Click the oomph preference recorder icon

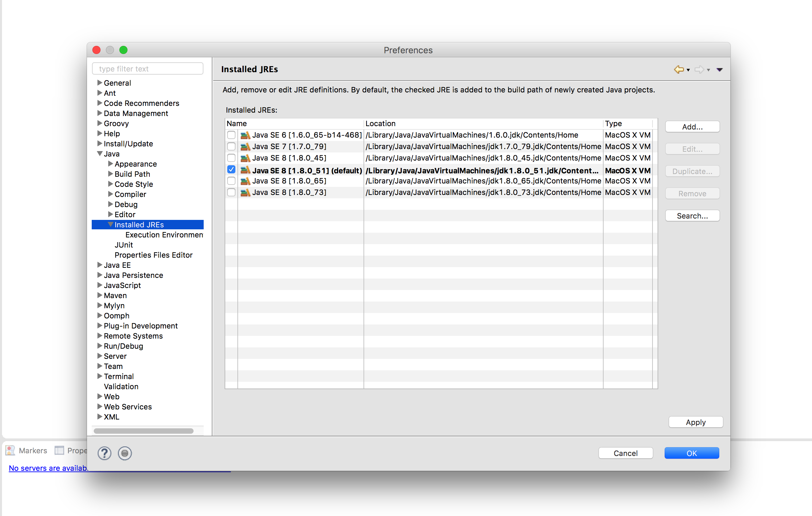(125, 453)
